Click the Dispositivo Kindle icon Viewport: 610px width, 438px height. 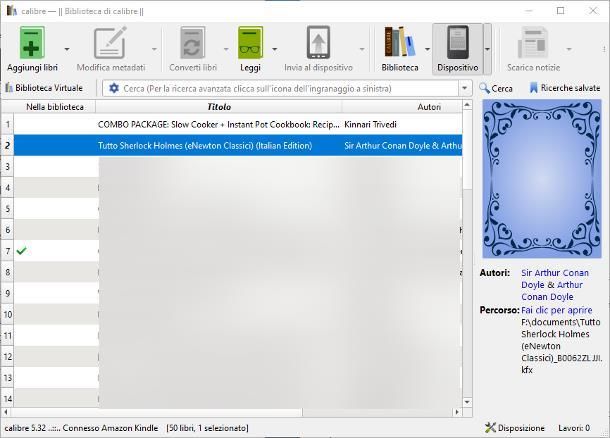pyautogui.click(x=458, y=43)
